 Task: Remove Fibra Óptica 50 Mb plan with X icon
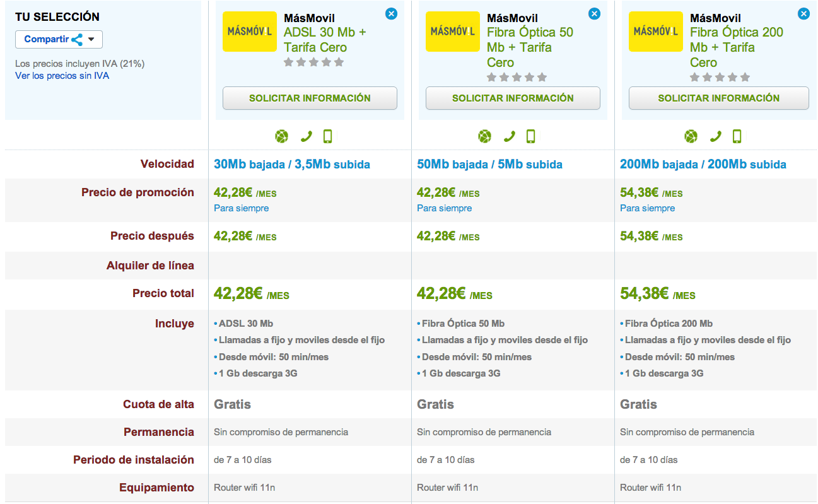(594, 13)
